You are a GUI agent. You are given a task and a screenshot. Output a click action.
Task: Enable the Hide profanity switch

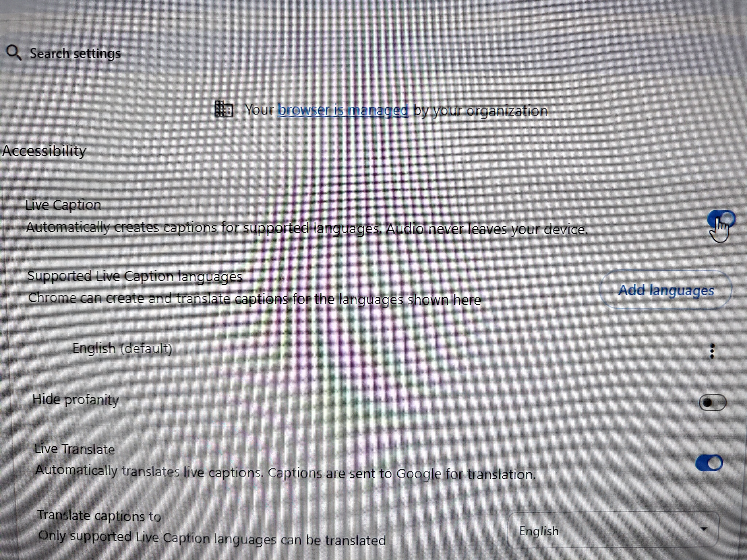(x=713, y=402)
